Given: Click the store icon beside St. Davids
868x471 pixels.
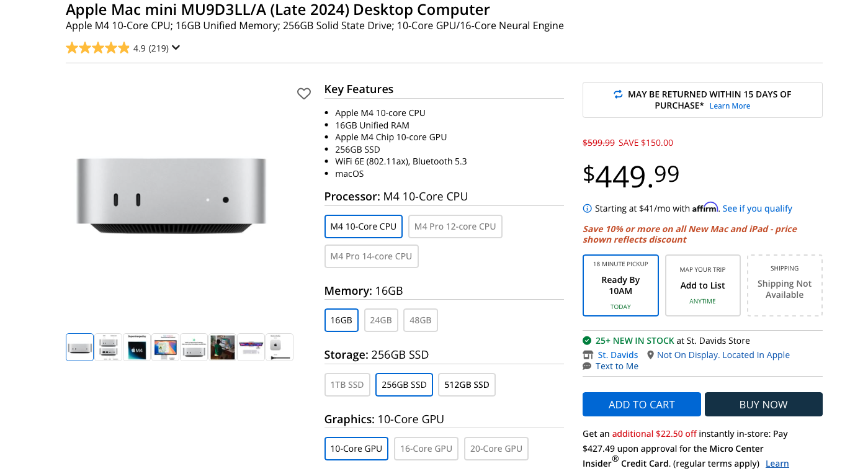Looking at the screenshot, I should tap(588, 355).
